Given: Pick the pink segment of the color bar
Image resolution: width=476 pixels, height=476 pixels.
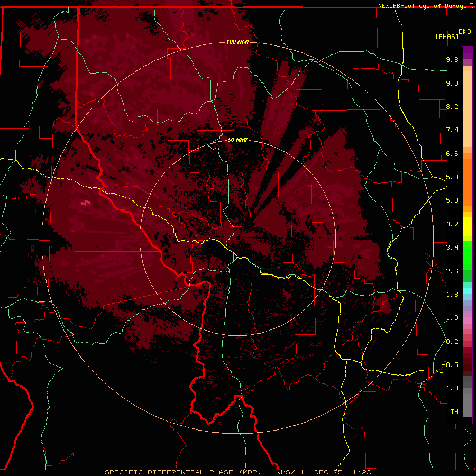Looking at the screenshot, I should pos(467,321).
